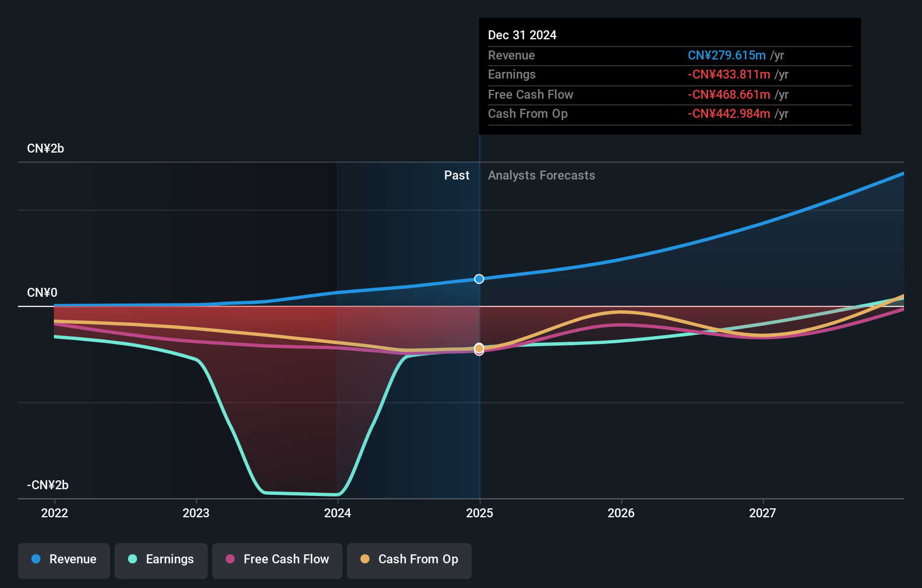Click the 2025 label on the x-axis
Viewport: 922px width, 588px height.
(x=479, y=513)
